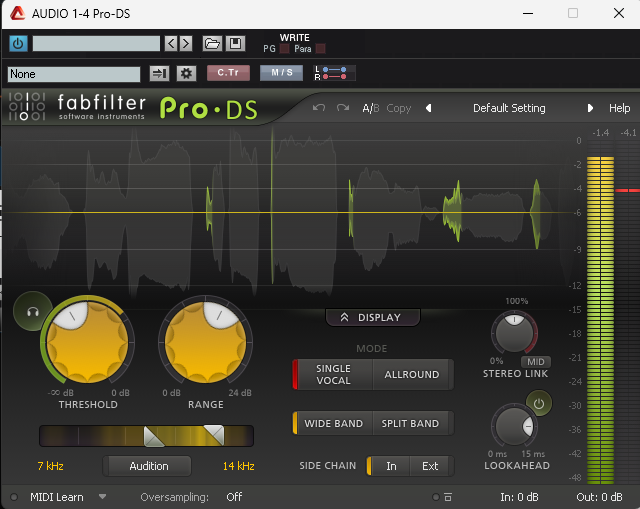
Task: Toggle the lookahead power button
Action: coord(539,404)
